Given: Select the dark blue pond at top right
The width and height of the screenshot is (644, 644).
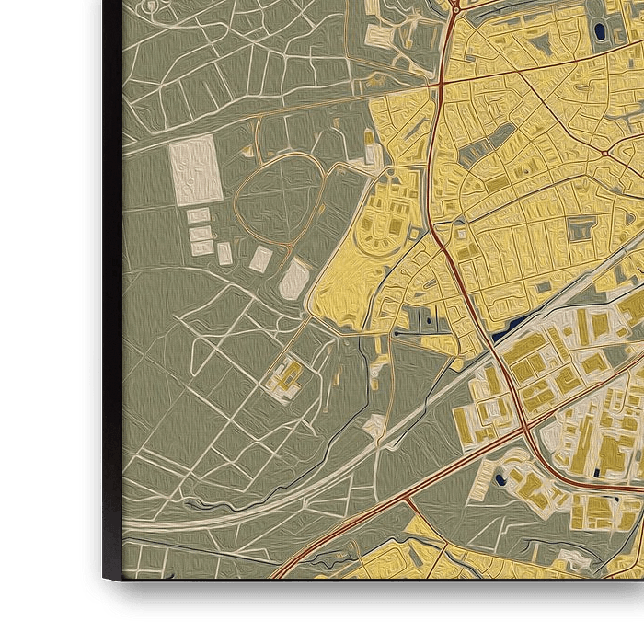Looking at the screenshot, I should tap(600, 32).
